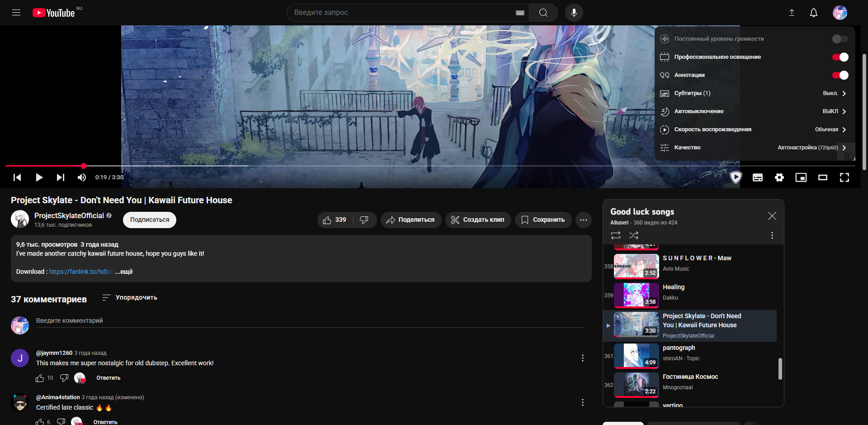The image size is (868, 425).
Task: Open ProjectSkylateOfficial channel name
Action: pyautogui.click(x=69, y=216)
